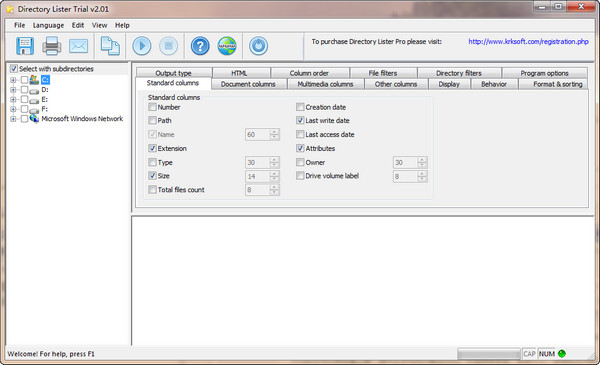
Task: Click the green status indicator in status bar
Action: click(562, 354)
